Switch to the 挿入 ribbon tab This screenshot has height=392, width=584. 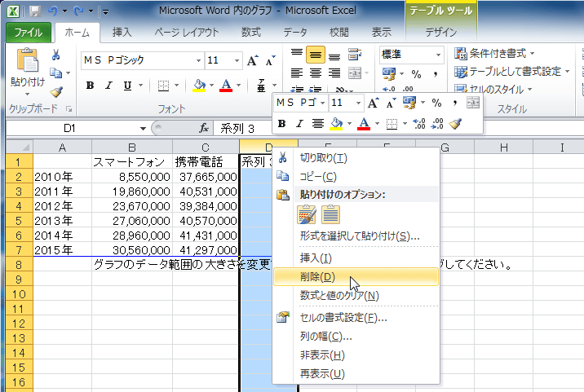point(122,33)
